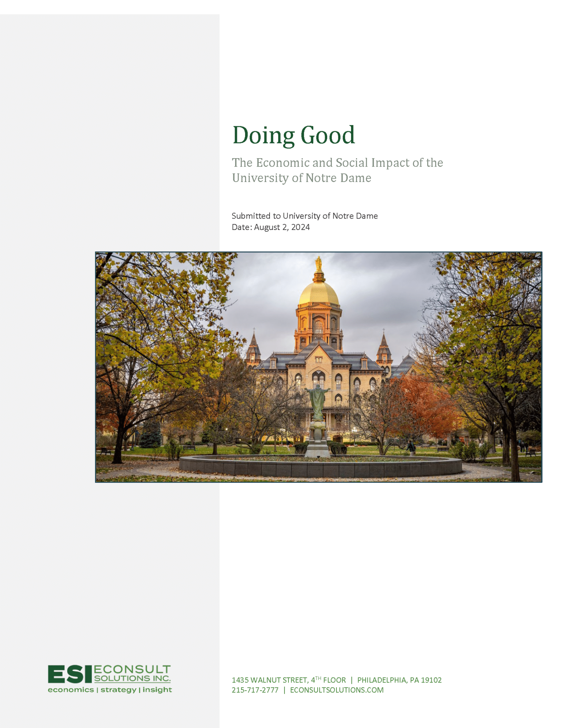Open the ECONSULTSOLUTIONS.COM link
Screen dimensions: 563x728
pyautogui.click(x=337, y=690)
